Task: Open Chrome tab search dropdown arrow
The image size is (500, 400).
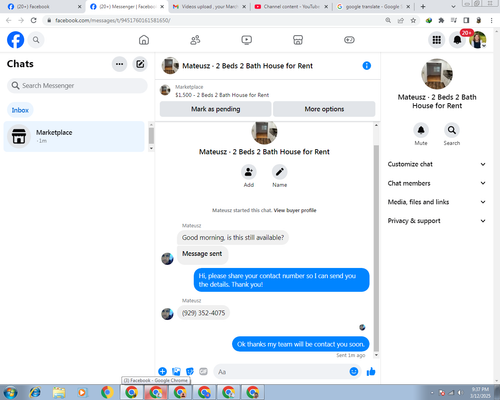Action: coord(453,7)
